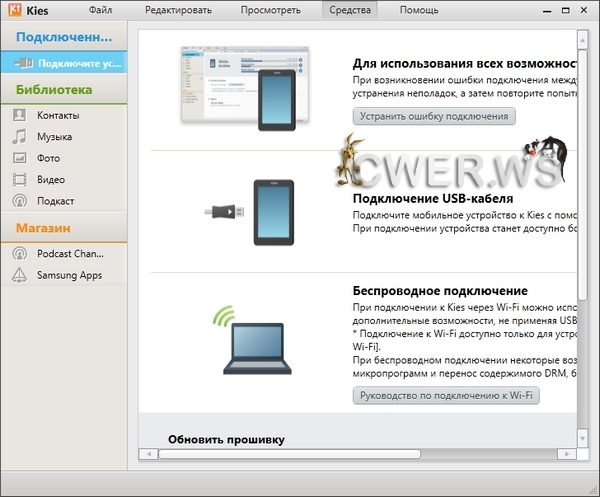The image size is (600, 497).
Task: Click the Видео film strip icon
Action: (x=20, y=179)
